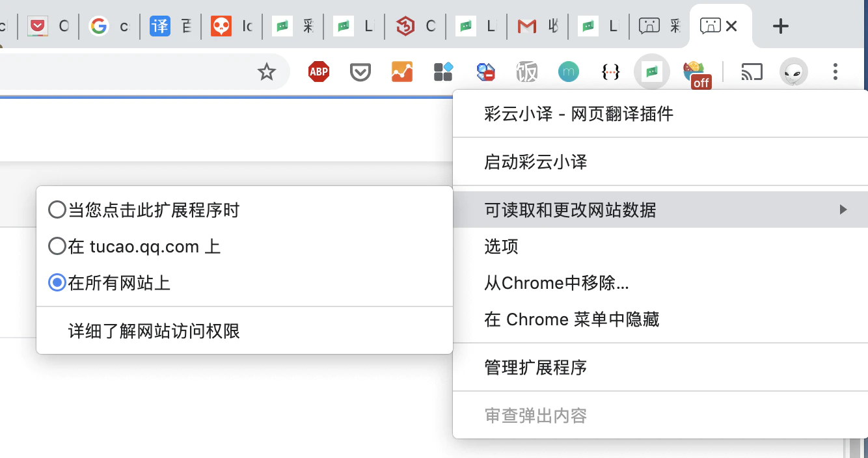Image resolution: width=868 pixels, height=458 pixels.
Task: Click the orange analytics chart extension icon
Action: pos(402,72)
